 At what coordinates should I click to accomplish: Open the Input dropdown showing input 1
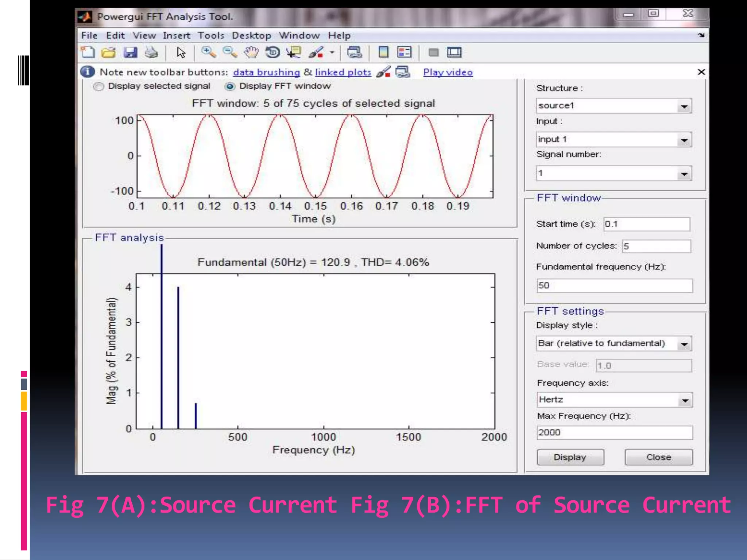[x=614, y=140]
